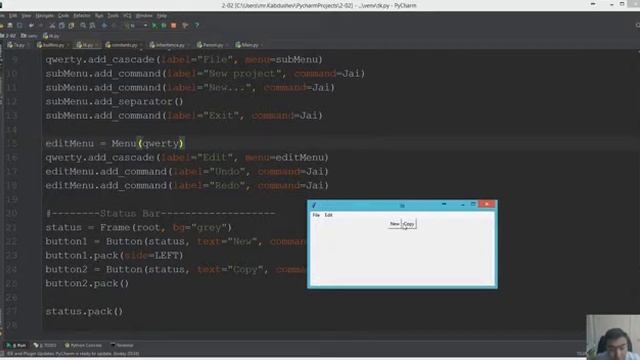Switch to the Person.py editor tab
Image resolution: width=640 pixels, height=360 pixels.
pyautogui.click(x=210, y=45)
